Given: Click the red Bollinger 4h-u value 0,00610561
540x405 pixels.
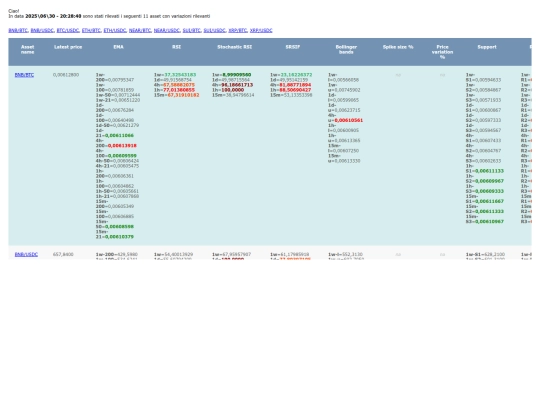Looking at the screenshot, I should 349,121.
